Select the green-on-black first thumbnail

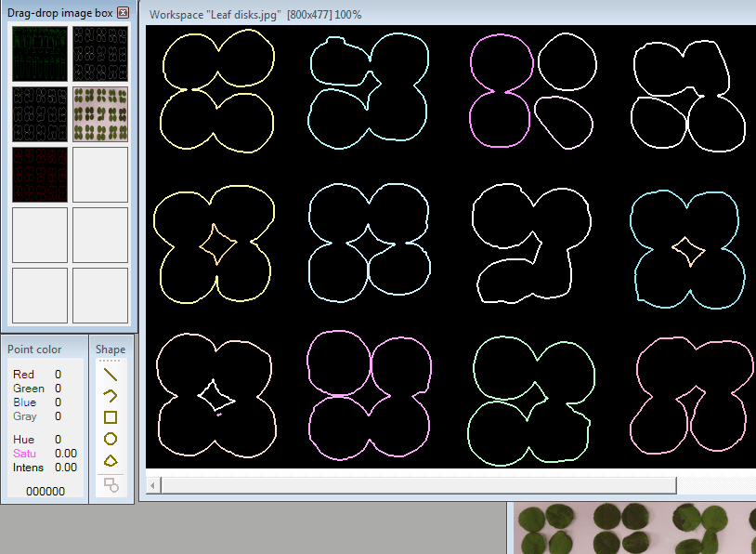click(x=40, y=54)
